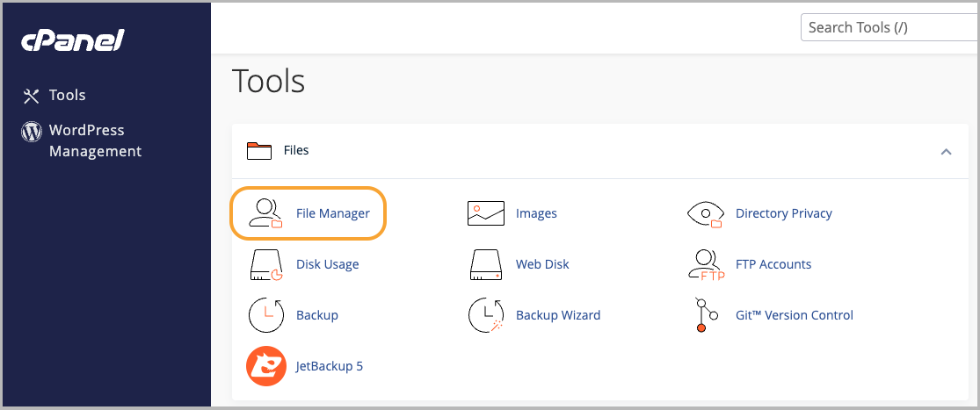Select Tools in the sidebar
Screen dimensions: 980x410
click(67, 95)
